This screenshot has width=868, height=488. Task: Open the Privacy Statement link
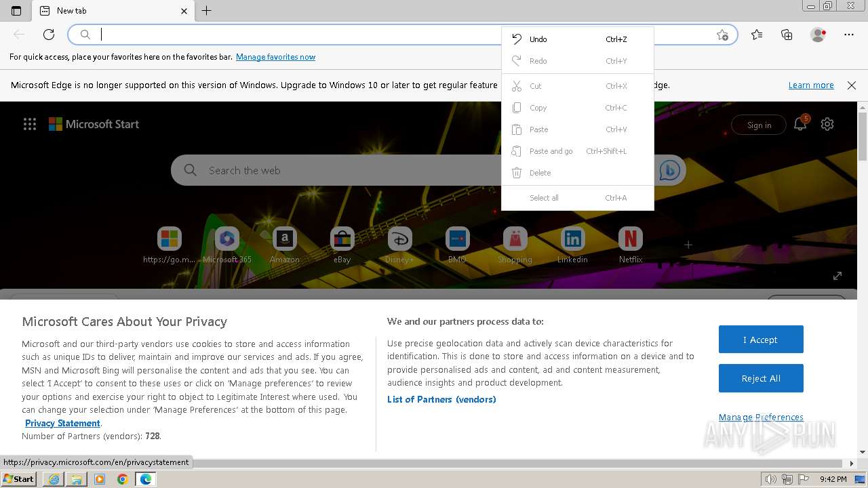[62, 423]
